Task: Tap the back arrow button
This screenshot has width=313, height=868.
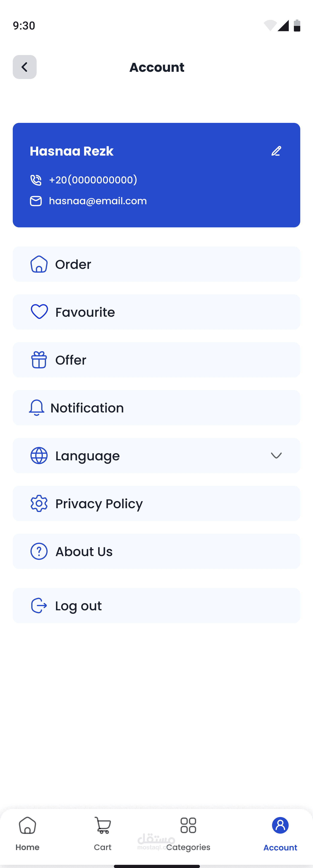Action: pyautogui.click(x=24, y=67)
